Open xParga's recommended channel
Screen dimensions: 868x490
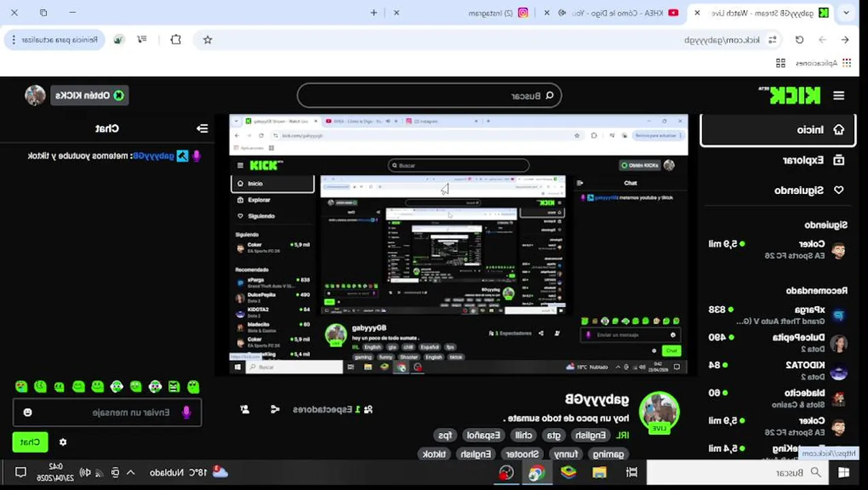pos(777,315)
